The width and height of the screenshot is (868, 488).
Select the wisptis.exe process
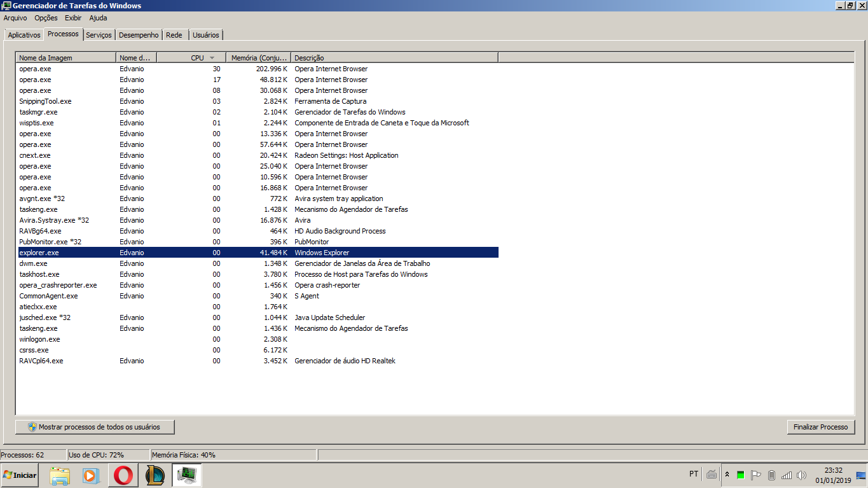click(257, 123)
